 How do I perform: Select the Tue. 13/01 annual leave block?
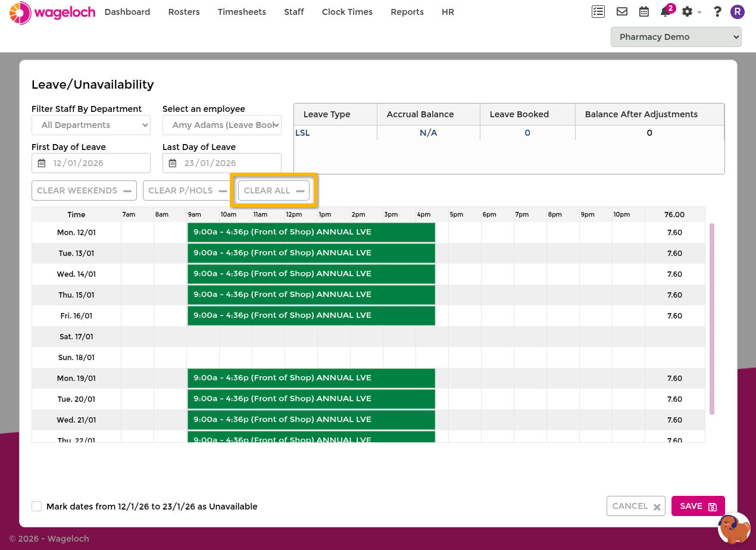pyautogui.click(x=311, y=253)
